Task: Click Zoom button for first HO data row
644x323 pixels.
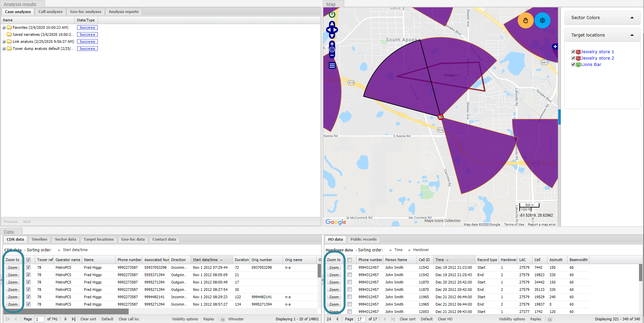Action: tap(334, 267)
